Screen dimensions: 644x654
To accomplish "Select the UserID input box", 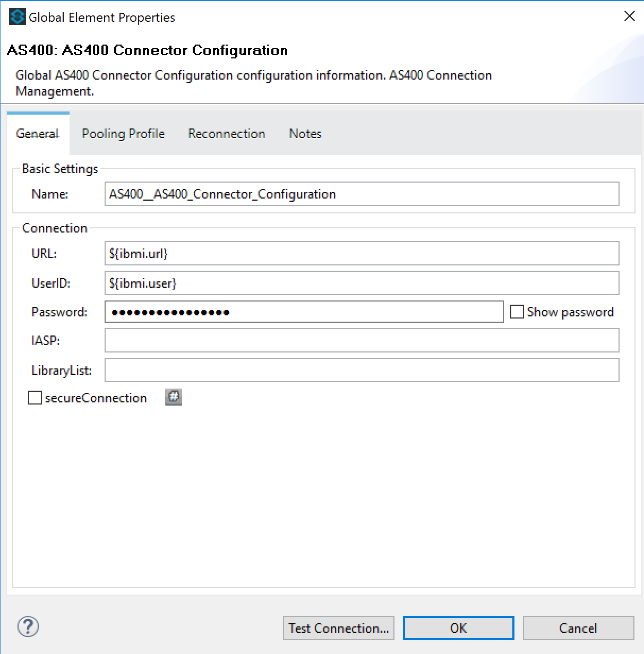I will 362,283.
